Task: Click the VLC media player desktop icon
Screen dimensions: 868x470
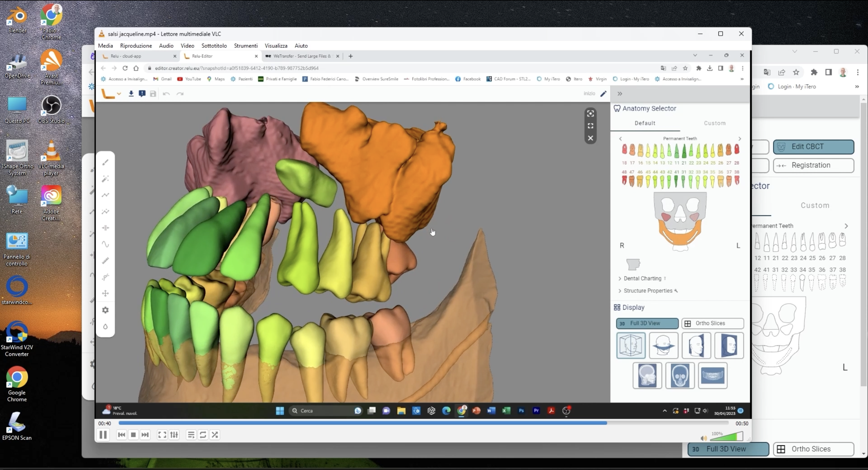Action: tap(51, 158)
